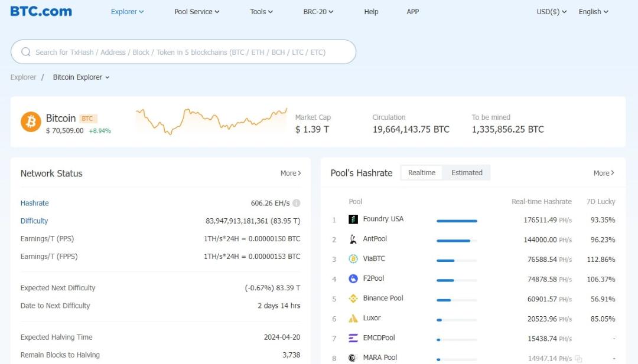This screenshot has width=638, height=364.
Task: Click the Explorer breadcrumb link
Action: 23,77
